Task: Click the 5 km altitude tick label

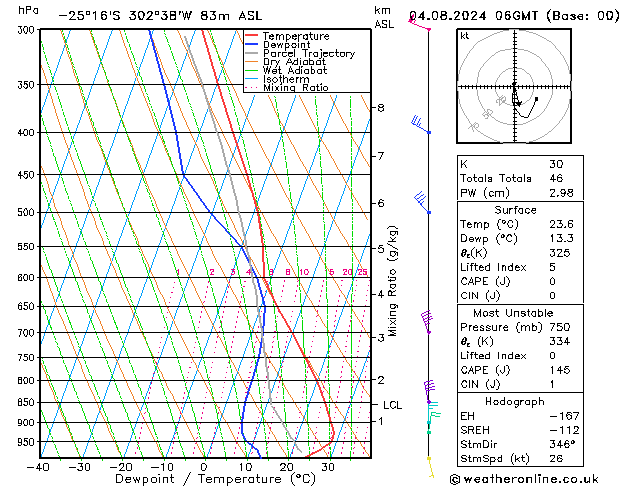Action: (380, 249)
